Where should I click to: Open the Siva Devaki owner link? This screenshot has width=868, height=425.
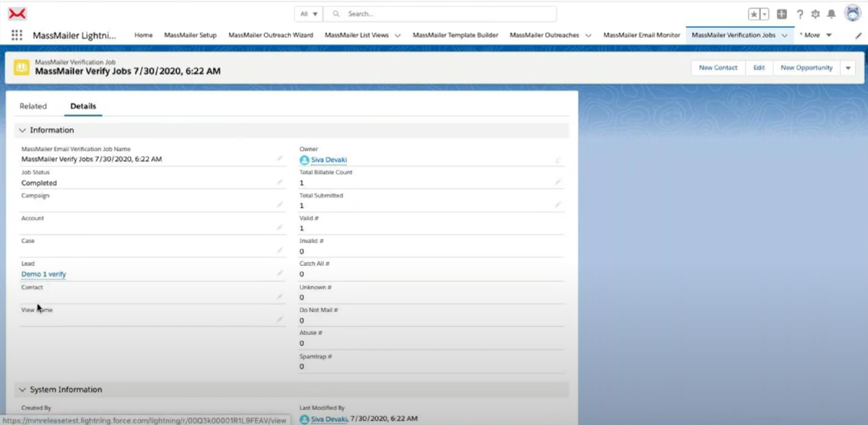(x=329, y=160)
